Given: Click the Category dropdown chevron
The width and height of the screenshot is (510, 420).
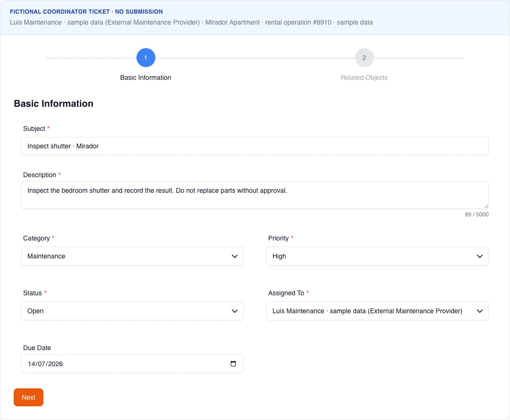Looking at the screenshot, I should 235,257.
